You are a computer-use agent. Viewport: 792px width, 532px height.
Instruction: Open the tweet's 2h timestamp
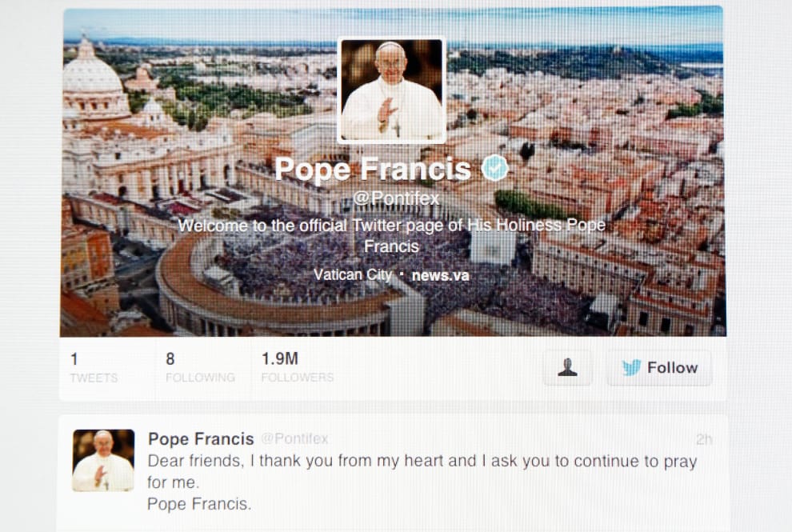(704, 439)
